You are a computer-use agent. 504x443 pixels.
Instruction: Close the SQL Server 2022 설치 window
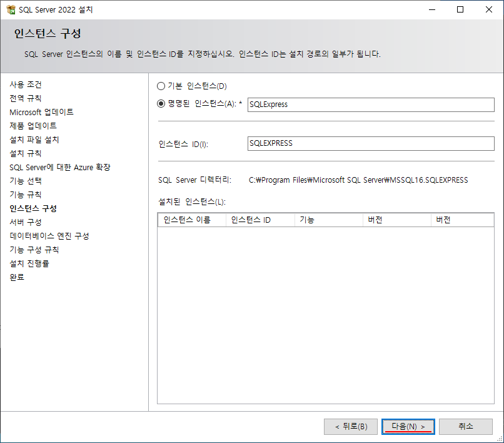[x=488, y=9]
